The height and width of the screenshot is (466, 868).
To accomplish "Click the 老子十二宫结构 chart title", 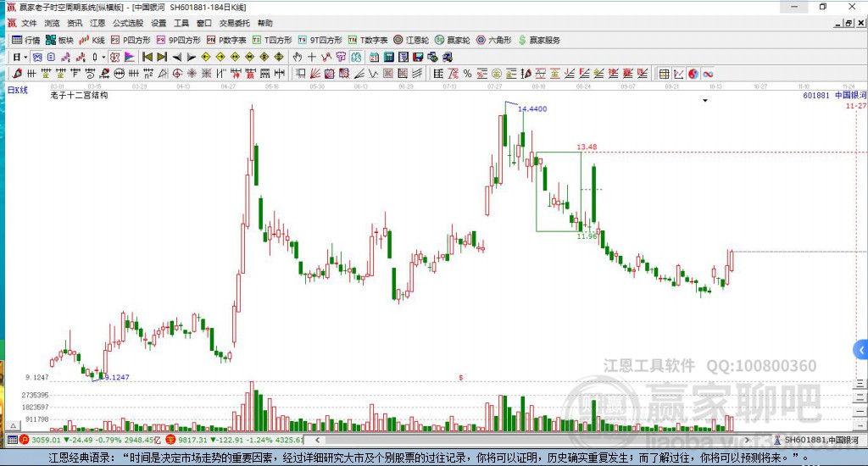I will tap(79, 95).
